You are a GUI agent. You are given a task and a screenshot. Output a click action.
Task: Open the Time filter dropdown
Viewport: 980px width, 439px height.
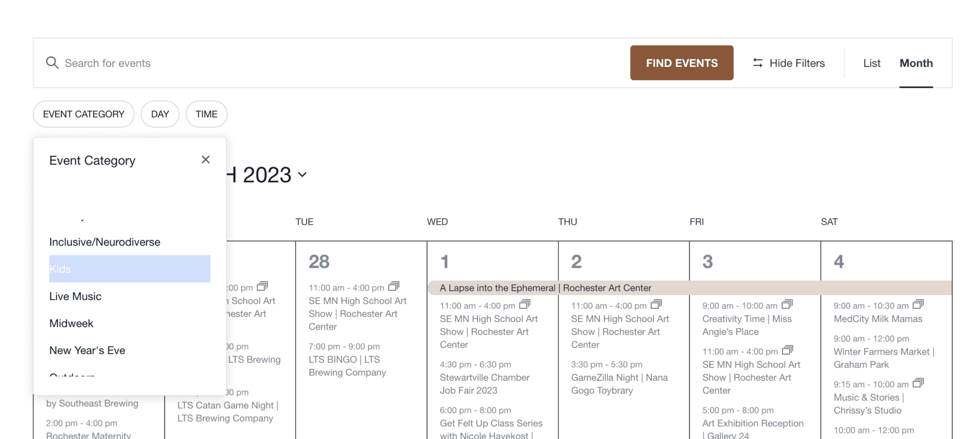click(x=206, y=114)
